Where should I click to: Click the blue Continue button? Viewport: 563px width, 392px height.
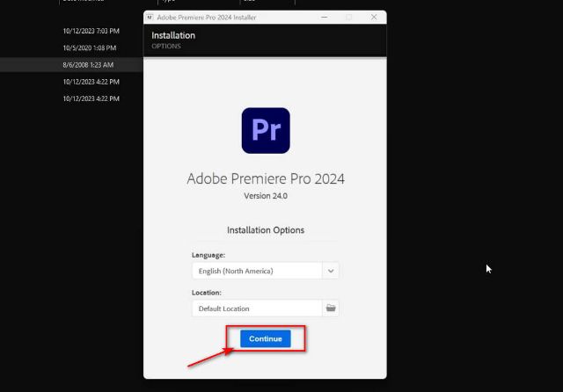tap(266, 338)
